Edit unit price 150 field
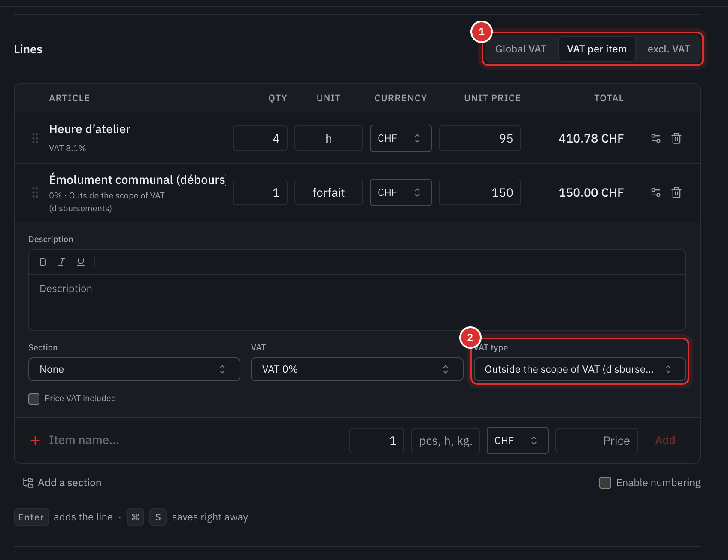The height and width of the screenshot is (560, 728). [x=480, y=192]
